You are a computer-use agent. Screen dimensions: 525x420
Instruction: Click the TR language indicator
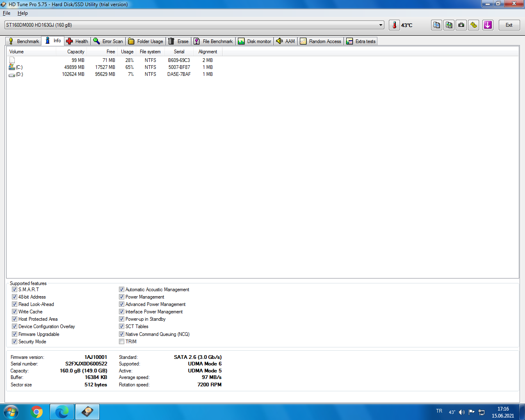[x=439, y=411]
